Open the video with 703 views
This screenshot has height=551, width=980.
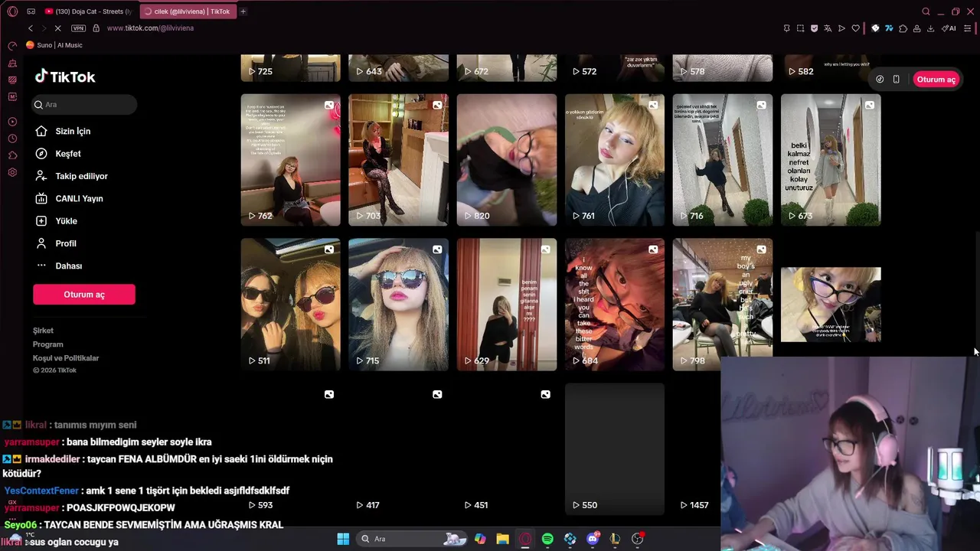[x=398, y=160]
